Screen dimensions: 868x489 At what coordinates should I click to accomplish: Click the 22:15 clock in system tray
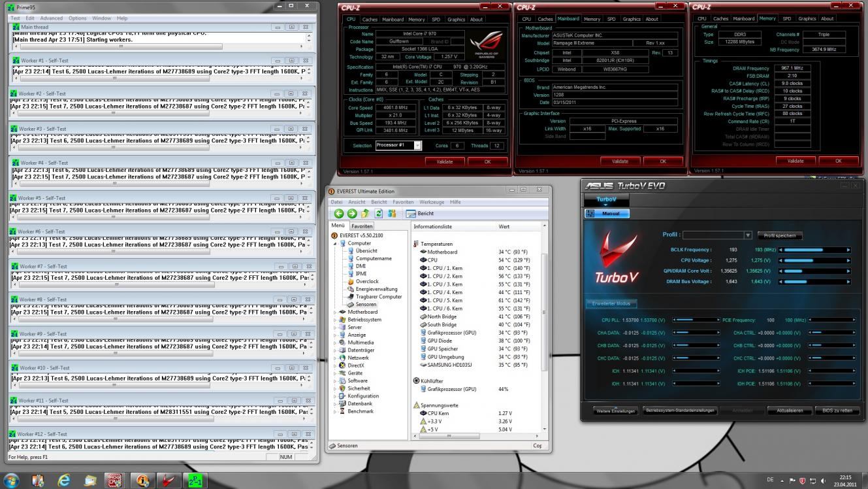tap(845, 477)
